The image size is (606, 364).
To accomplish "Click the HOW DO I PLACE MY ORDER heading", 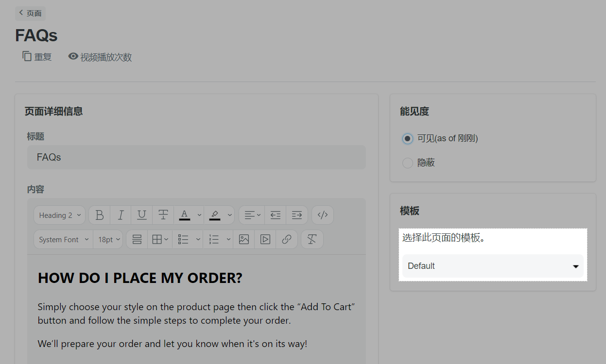I will pyautogui.click(x=140, y=278).
